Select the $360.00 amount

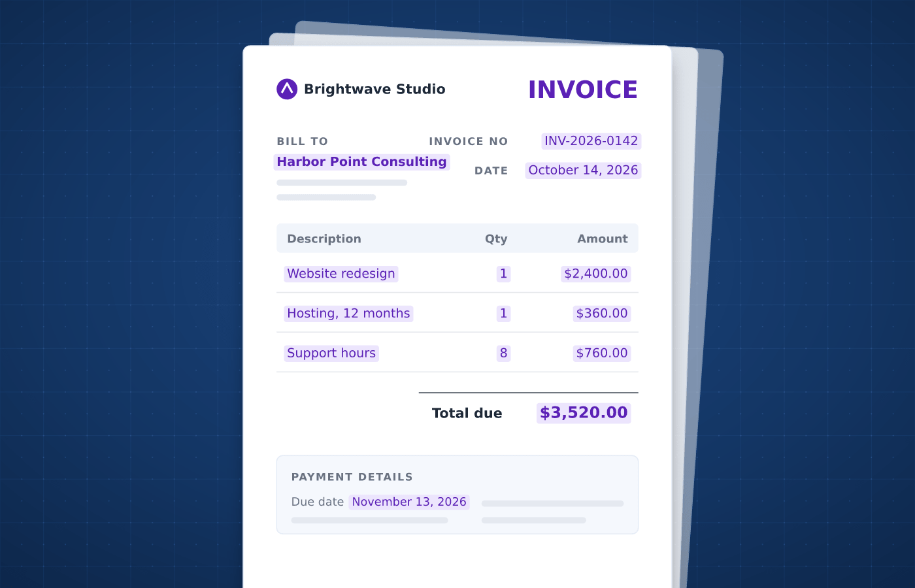tap(602, 314)
